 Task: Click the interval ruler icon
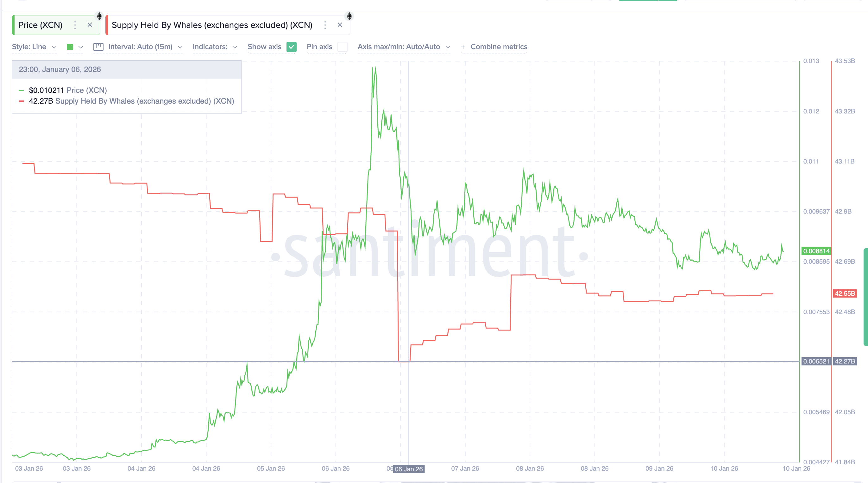(x=98, y=47)
